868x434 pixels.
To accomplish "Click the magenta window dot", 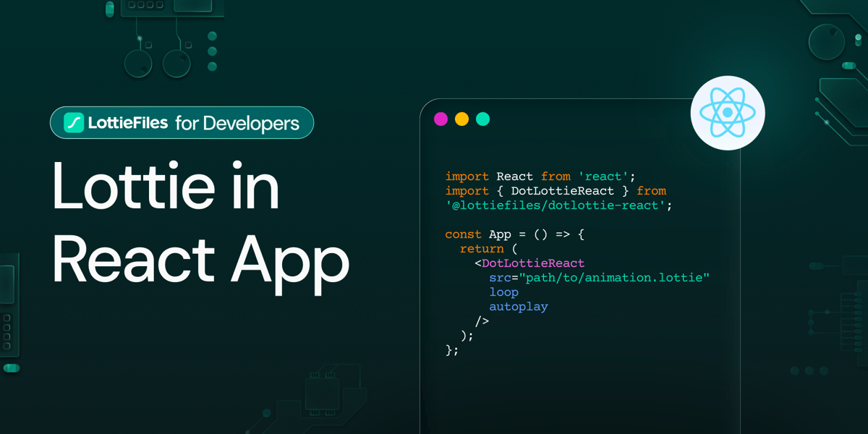I will click(x=441, y=119).
